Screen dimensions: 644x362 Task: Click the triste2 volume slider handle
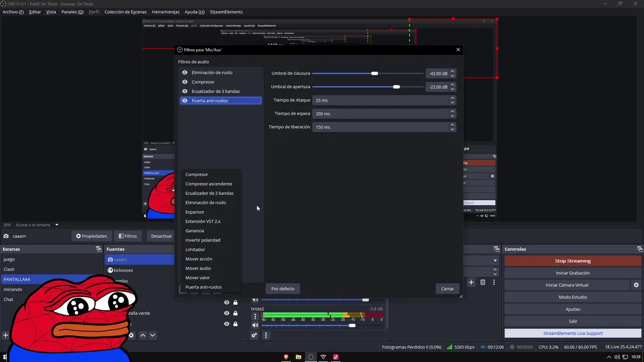click(x=352, y=325)
